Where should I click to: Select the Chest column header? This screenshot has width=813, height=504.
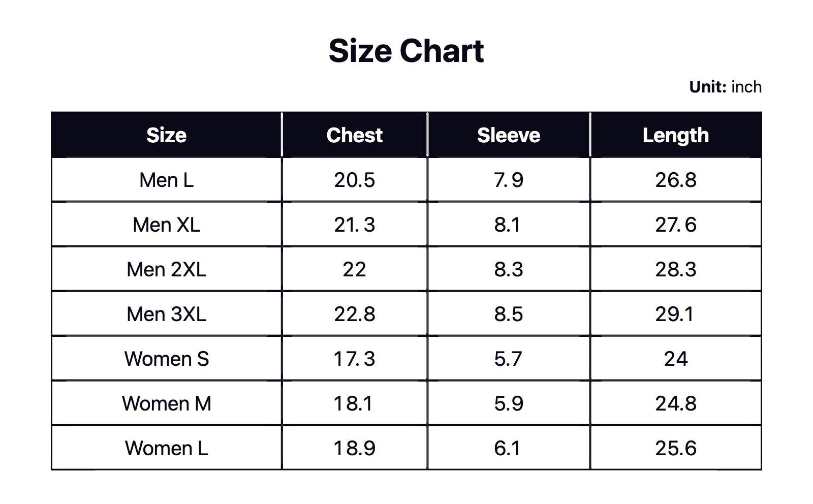coord(354,135)
